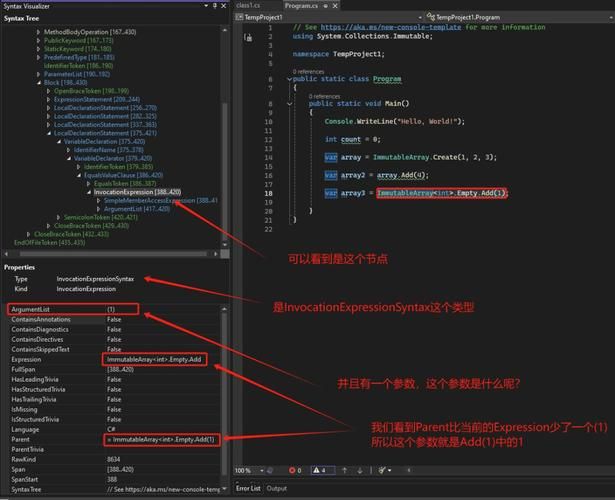Click the error count indicator icon
615x500 pixels.
pyautogui.click(x=290, y=470)
